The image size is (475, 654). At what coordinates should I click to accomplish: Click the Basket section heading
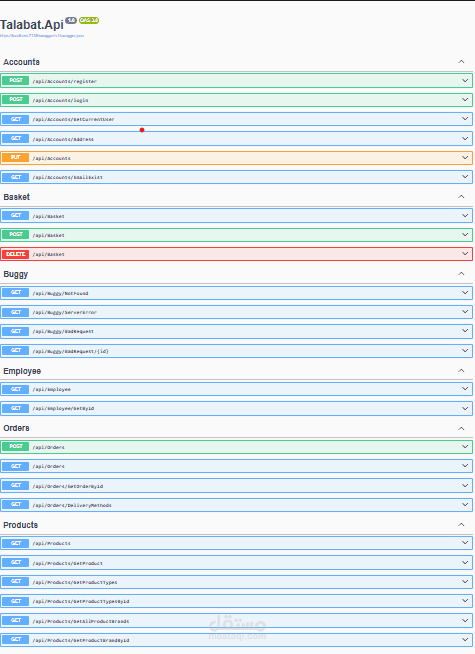click(x=17, y=197)
